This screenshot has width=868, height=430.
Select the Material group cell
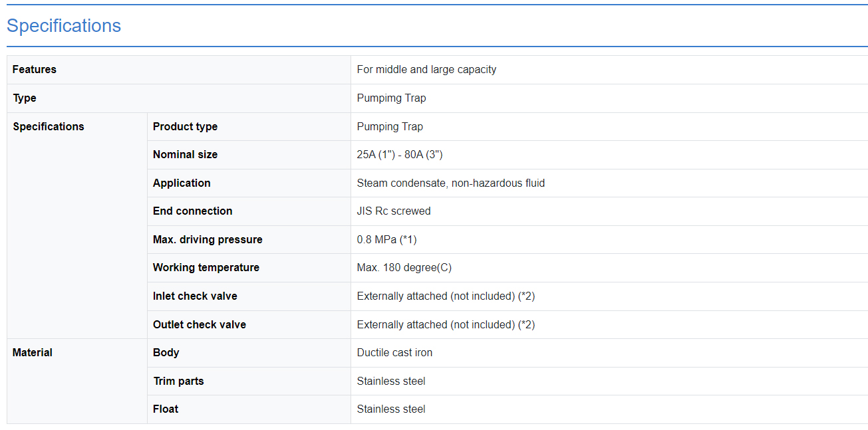33,353
